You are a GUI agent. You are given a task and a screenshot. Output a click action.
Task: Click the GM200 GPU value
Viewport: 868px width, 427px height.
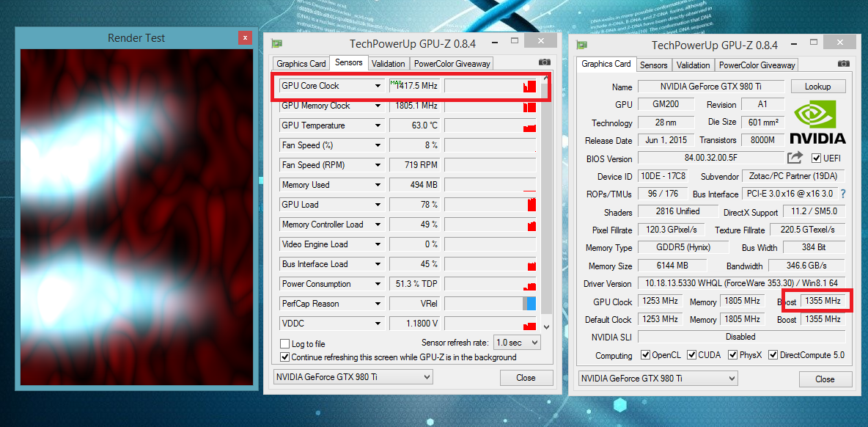tap(666, 104)
